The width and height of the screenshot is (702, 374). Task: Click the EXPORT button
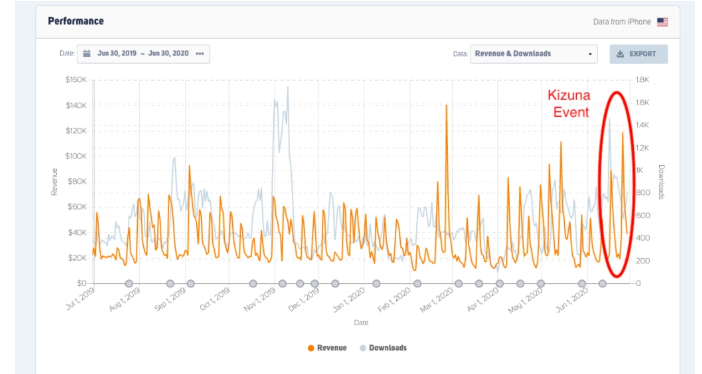click(638, 54)
